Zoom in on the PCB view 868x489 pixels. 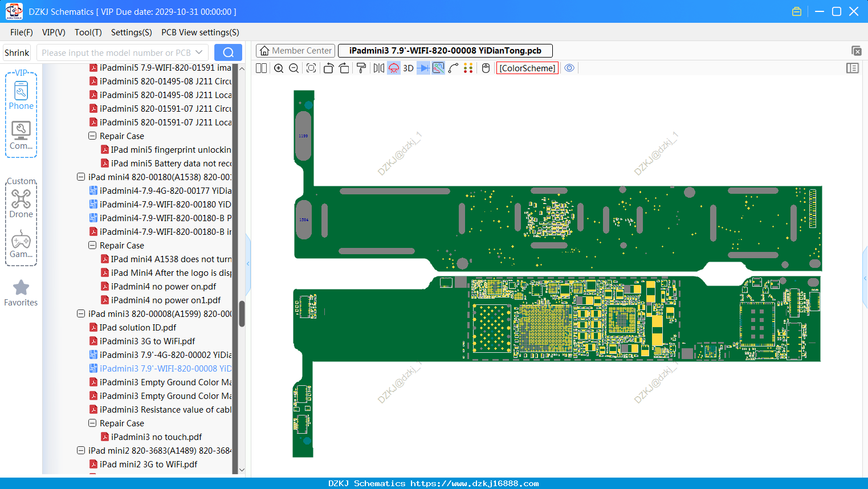click(279, 68)
